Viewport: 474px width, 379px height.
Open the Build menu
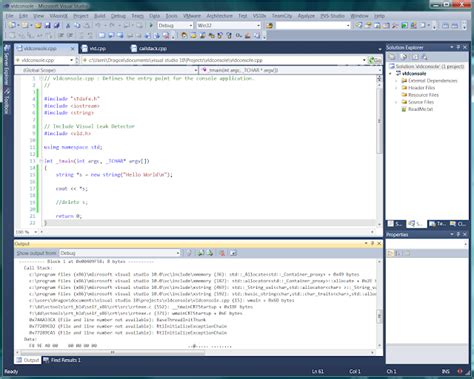point(99,16)
